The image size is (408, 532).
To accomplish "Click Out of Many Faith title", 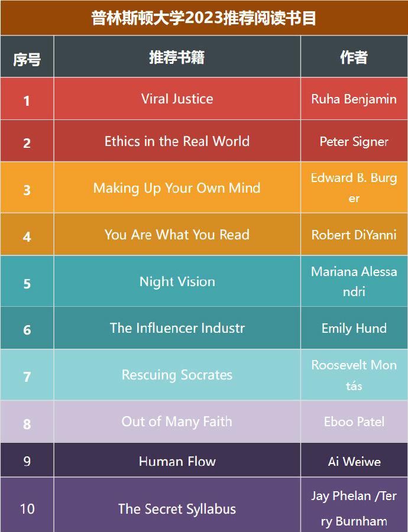I will (x=177, y=421).
